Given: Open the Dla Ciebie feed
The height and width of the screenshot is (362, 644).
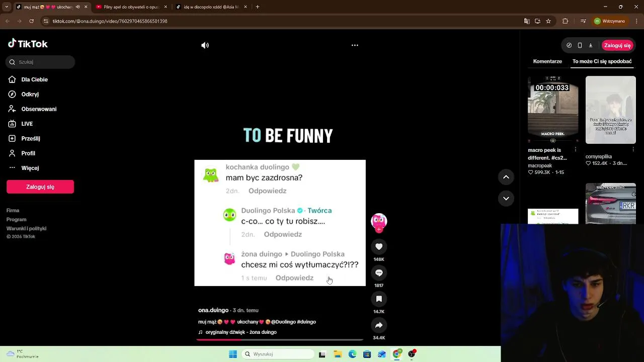Looking at the screenshot, I should coord(34,79).
